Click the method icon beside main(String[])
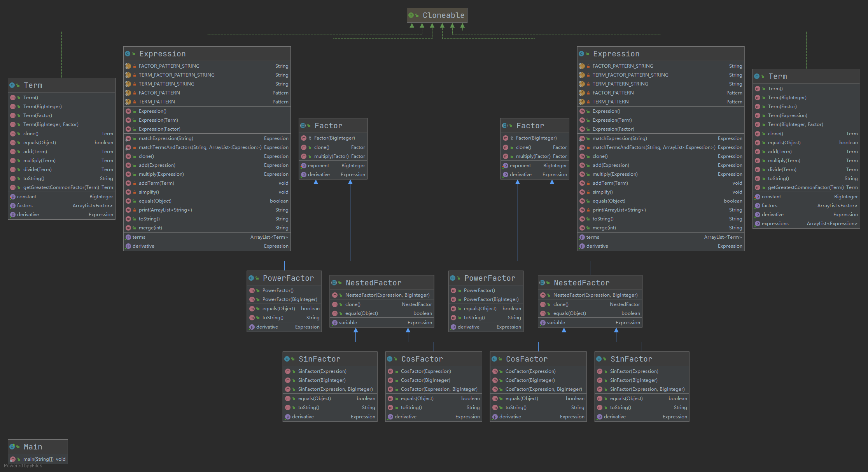868x472 pixels. pyautogui.click(x=12, y=459)
